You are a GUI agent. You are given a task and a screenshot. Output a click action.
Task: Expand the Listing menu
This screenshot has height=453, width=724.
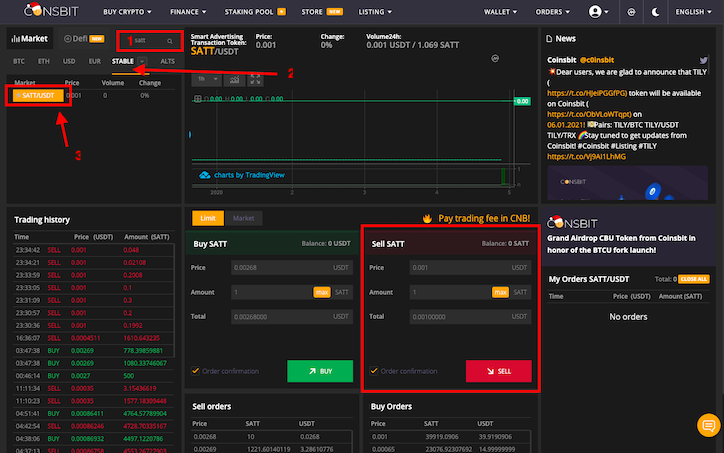pos(375,12)
